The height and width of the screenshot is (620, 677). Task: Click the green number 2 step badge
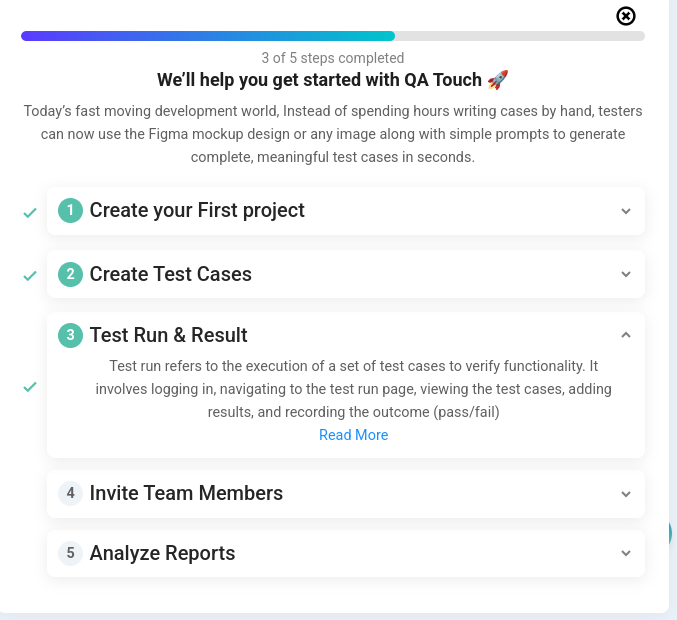coord(70,275)
